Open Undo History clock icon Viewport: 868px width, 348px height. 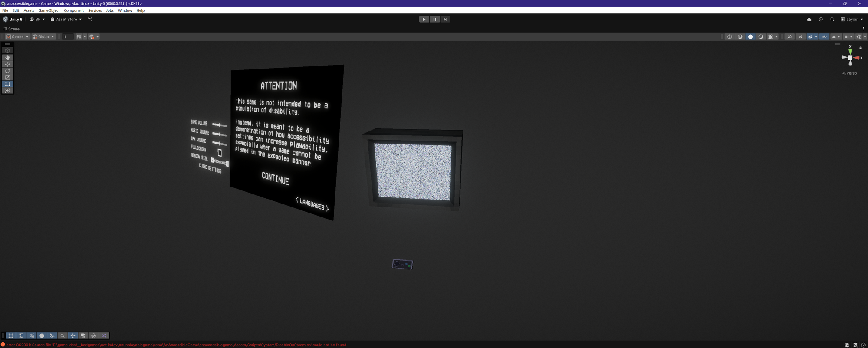point(821,19)
